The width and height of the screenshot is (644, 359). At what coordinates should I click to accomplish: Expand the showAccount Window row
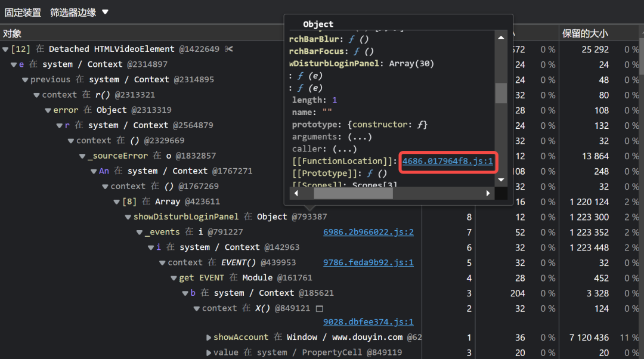click(x=209, y=337)
